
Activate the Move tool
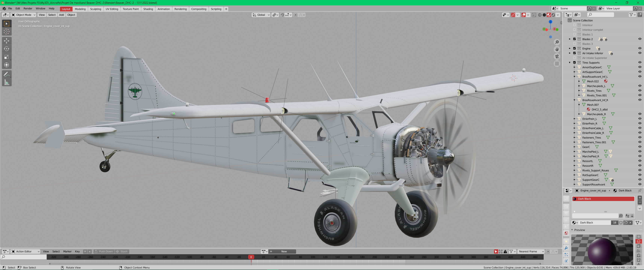(x=7, y=41)
